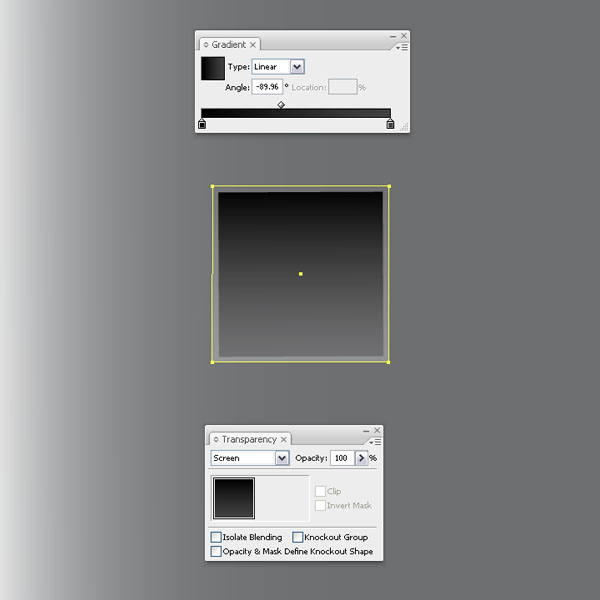Enable Knockout Group checkbox
Image resolution: width=600 pixels, height=600 pixels.
tap(297, 537)
